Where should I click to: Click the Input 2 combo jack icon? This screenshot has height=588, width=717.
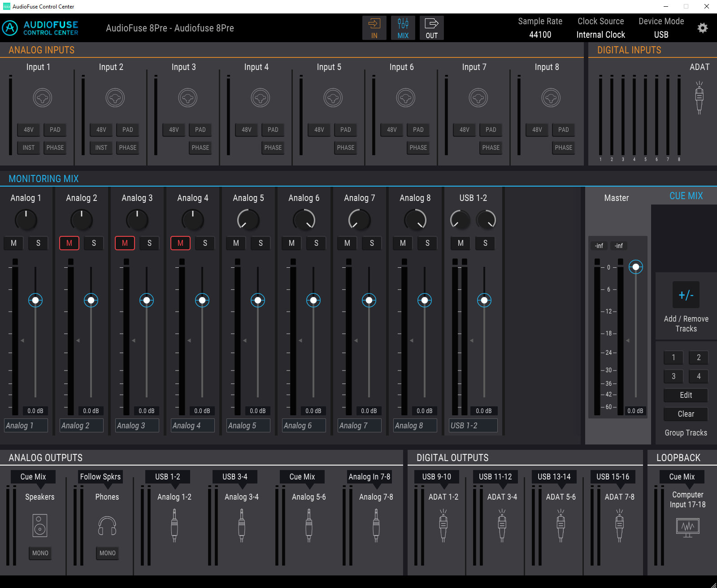(x=115, y=98)
